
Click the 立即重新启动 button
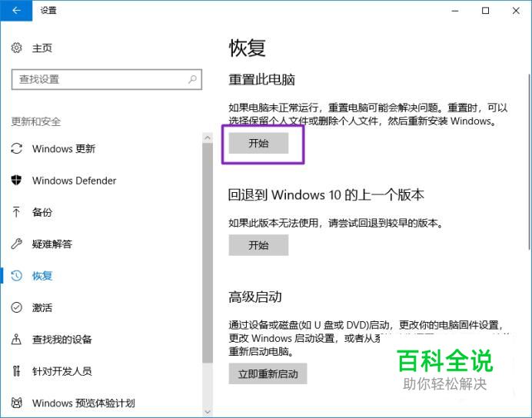coord(268,374)
